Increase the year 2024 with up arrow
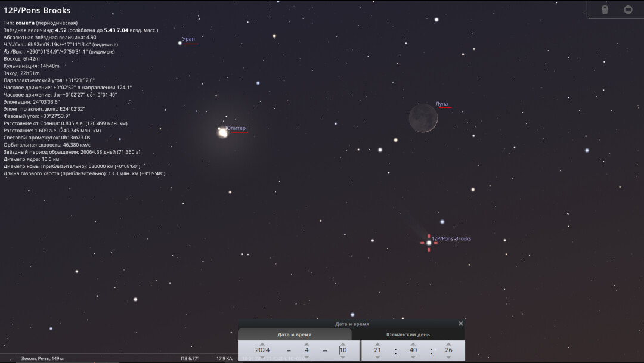 [x=262, y=343]
